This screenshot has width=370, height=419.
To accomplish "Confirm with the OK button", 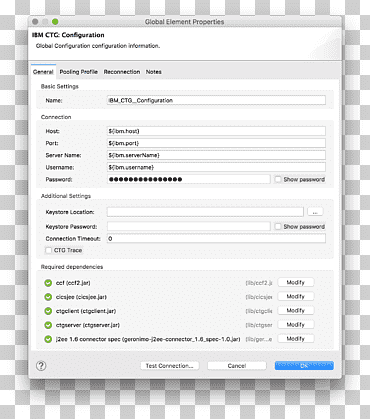I will click(304, 366).
